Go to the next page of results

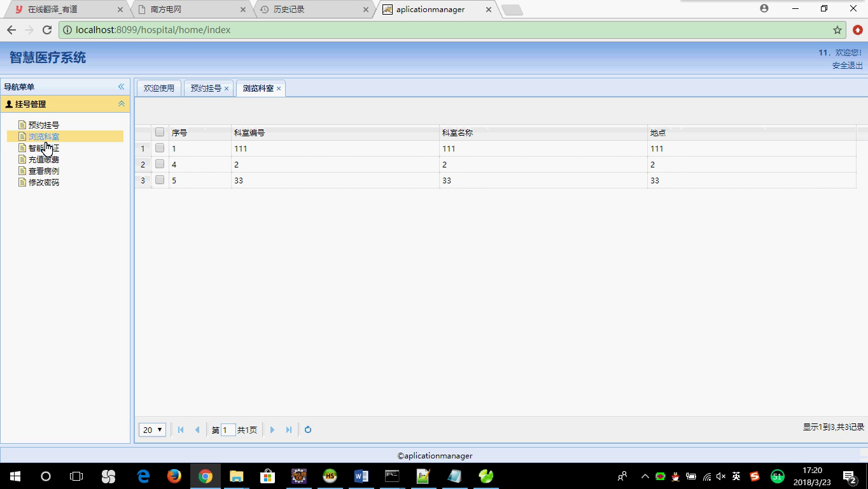(x=272, y=430)
